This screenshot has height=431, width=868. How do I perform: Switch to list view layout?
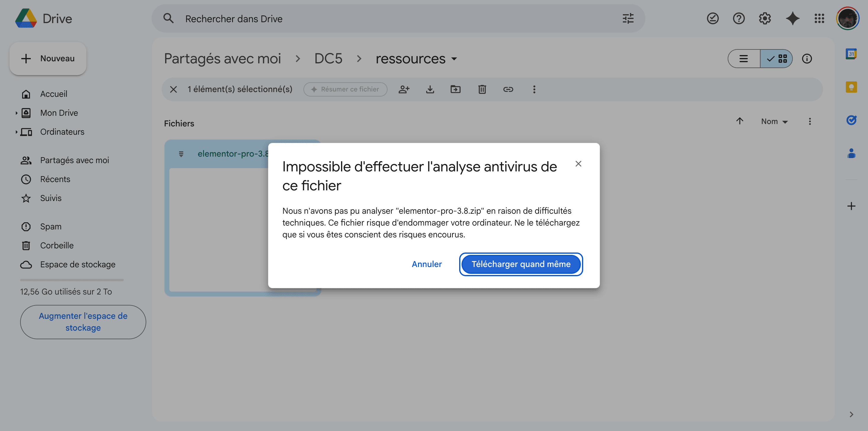click(744, 59)
